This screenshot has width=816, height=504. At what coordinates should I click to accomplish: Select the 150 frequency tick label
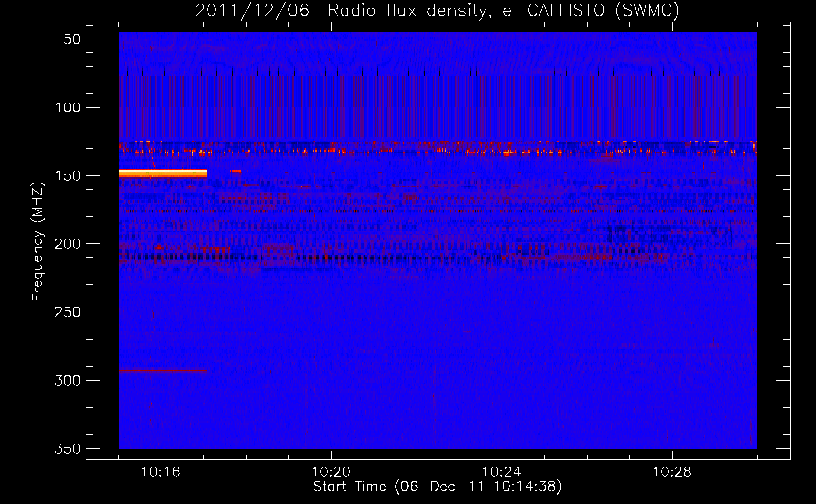click(x=68, y=175)
